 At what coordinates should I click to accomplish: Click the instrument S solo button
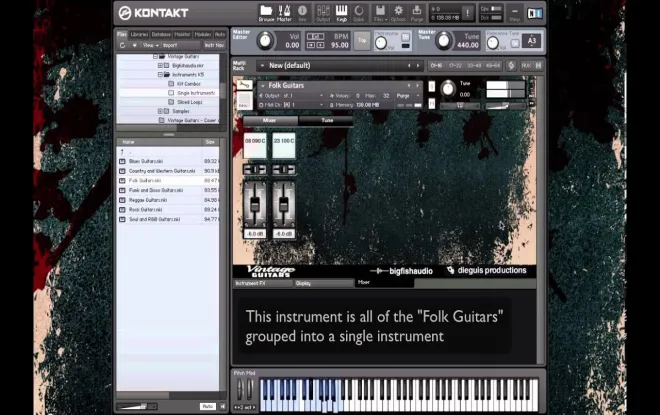tap(431, 86)
